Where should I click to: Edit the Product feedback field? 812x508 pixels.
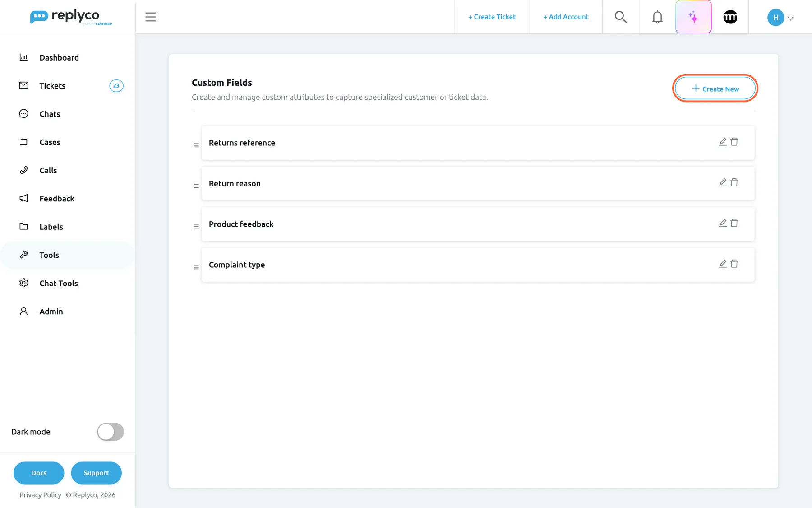(x=723, y=223)
